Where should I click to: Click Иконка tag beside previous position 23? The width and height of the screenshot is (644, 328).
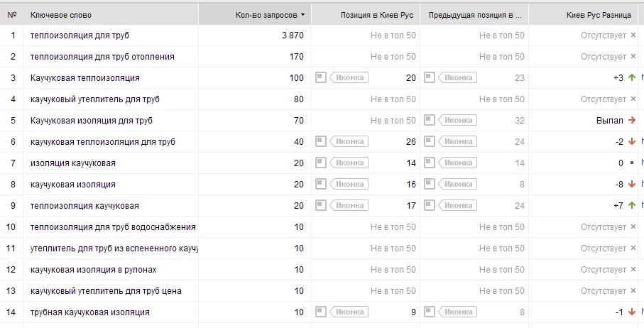point(457,77)
